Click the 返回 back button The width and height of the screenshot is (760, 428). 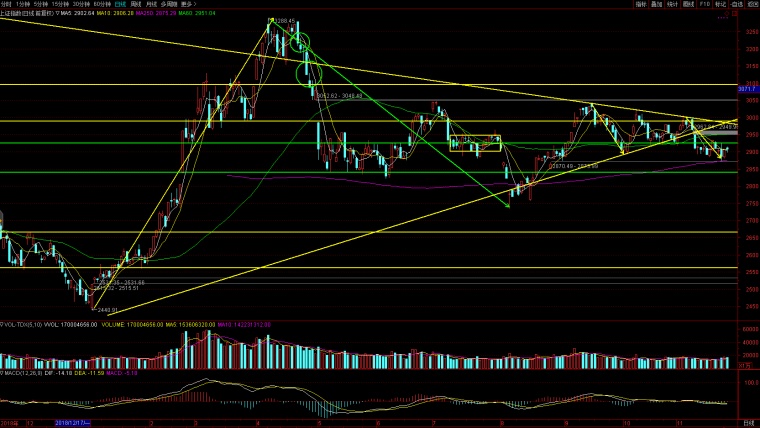[x=753, y=4]
